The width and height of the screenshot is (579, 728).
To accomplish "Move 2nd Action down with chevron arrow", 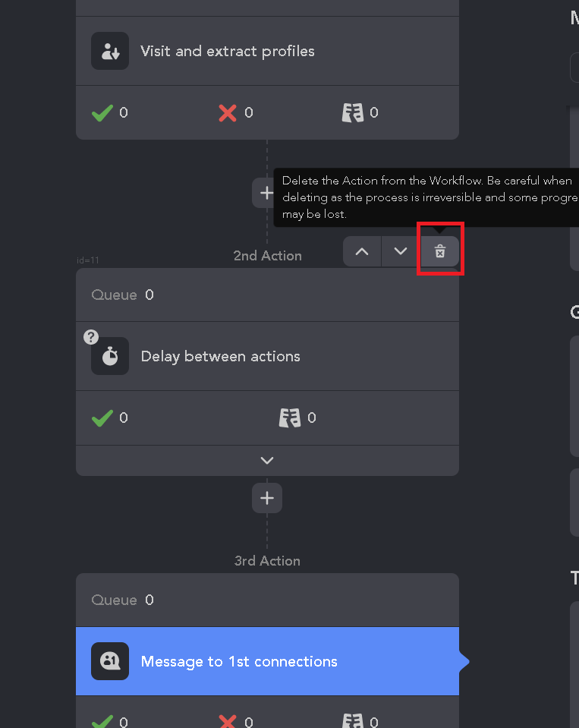I will coord(401,251).
